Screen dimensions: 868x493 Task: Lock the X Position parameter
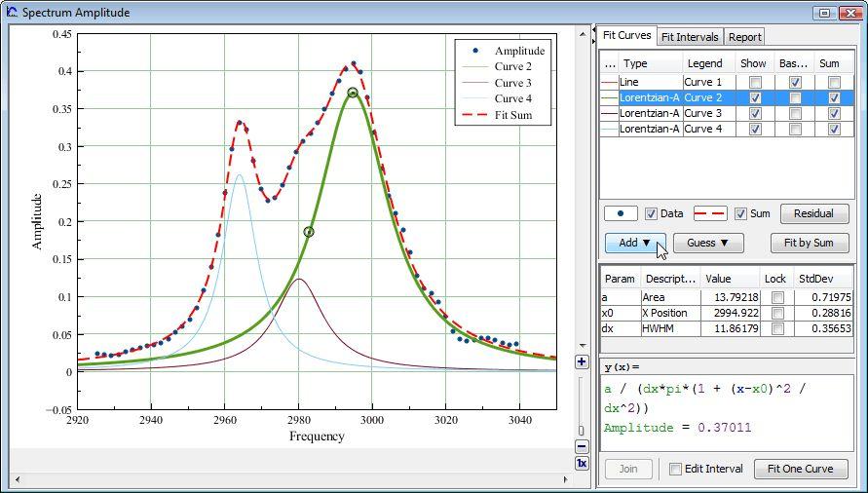tap(777, 313)
